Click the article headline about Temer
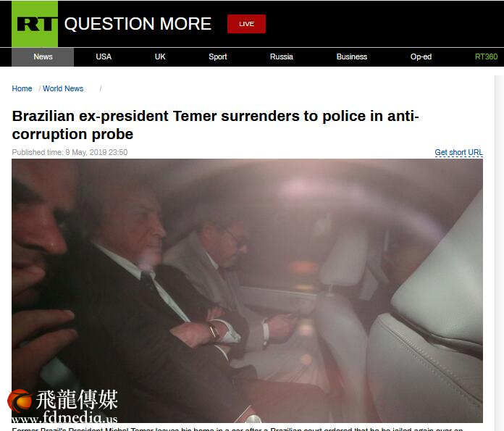This screenshot has width=504, height=431. (x=215, y=125)
